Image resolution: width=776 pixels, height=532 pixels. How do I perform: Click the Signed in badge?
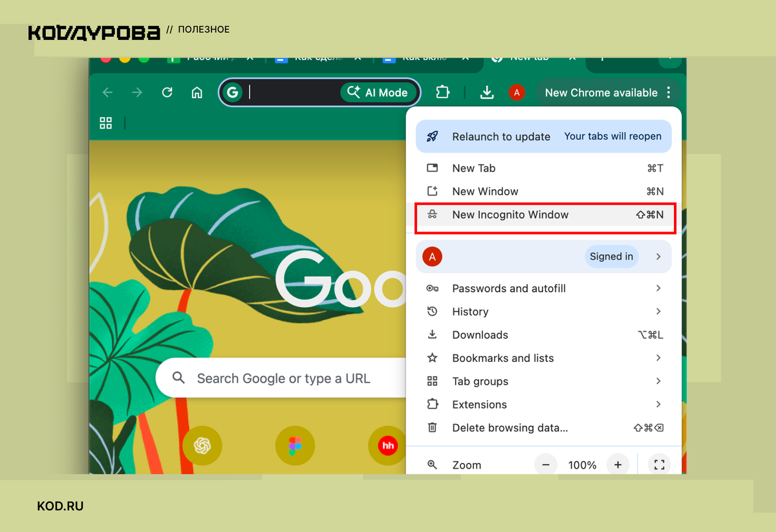[611, 257]
